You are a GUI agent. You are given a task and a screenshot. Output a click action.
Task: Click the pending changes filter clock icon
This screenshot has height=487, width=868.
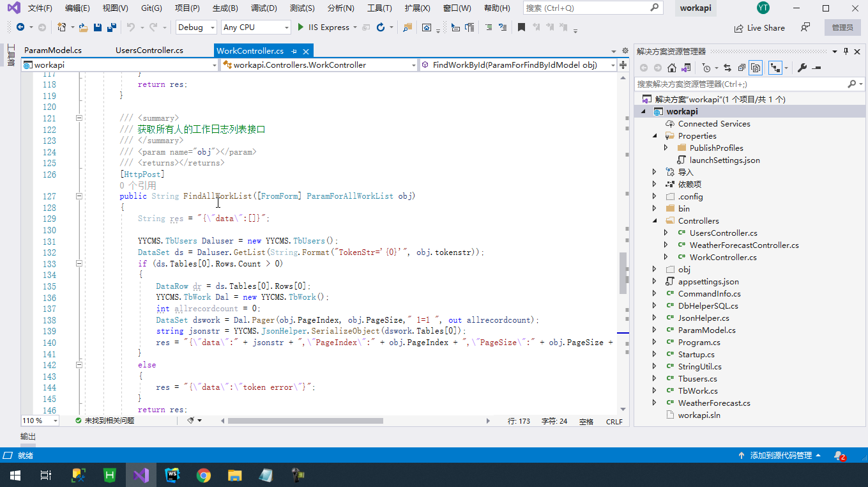click(x=706, y=68)
